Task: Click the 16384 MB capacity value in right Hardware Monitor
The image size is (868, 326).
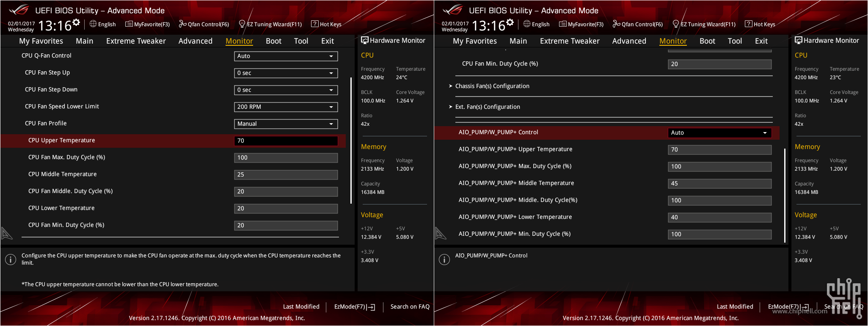Action: (x=806, y=192)
